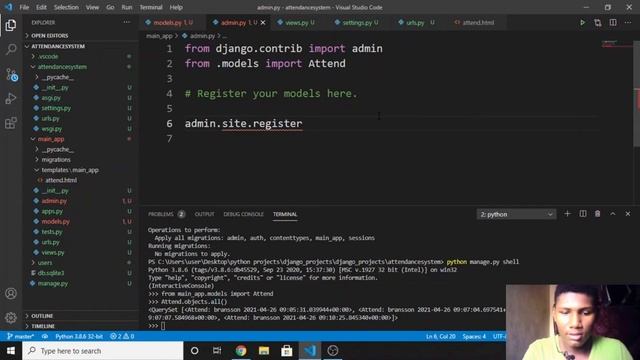Create a new terminal with plus icon
Viewport: 640px width, 360px height.
(x=567, y=214)
